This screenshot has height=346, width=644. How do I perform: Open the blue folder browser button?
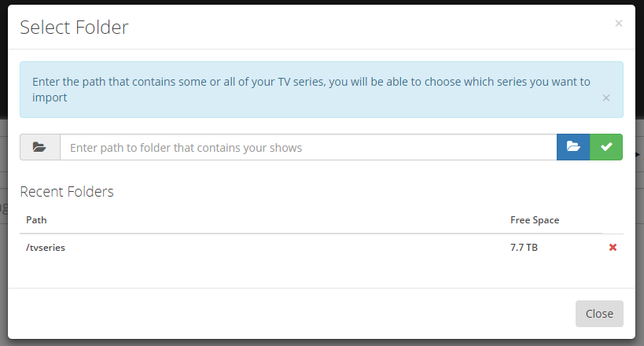[573, 147]
